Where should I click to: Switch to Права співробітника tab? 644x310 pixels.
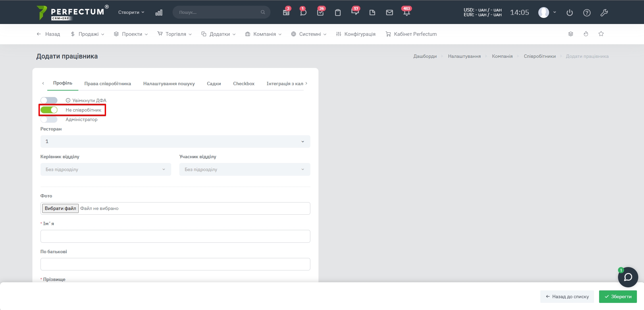108,84
